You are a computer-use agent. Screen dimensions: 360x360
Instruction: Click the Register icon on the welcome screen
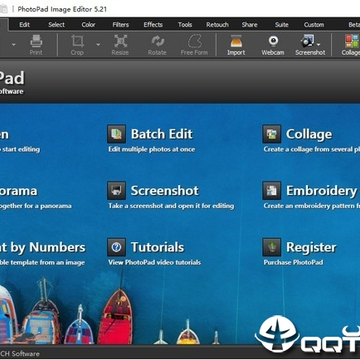(272, 247)
